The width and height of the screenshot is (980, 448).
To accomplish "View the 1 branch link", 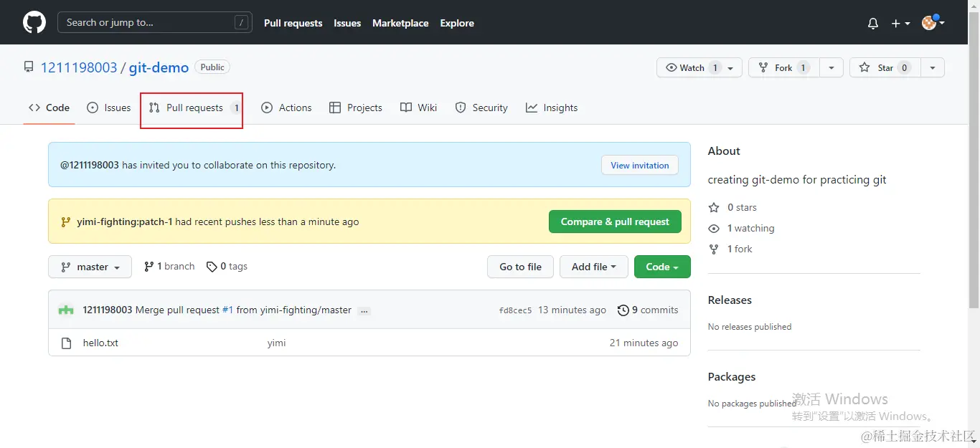I will [169, 266].
